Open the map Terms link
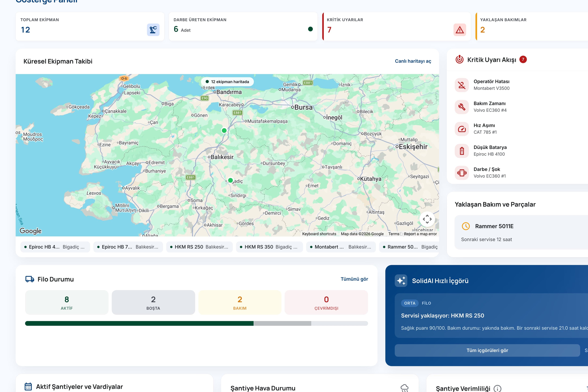The height and width of the screenshot is (392, 588). coord(394,234)
